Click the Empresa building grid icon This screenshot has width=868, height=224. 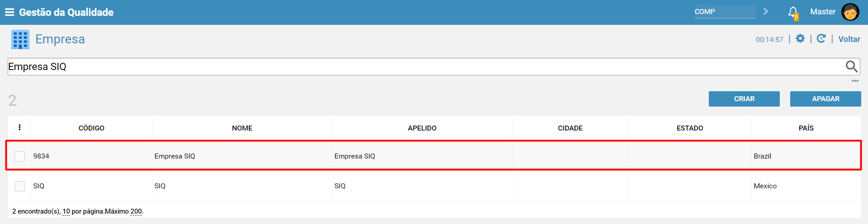(20, 39)
